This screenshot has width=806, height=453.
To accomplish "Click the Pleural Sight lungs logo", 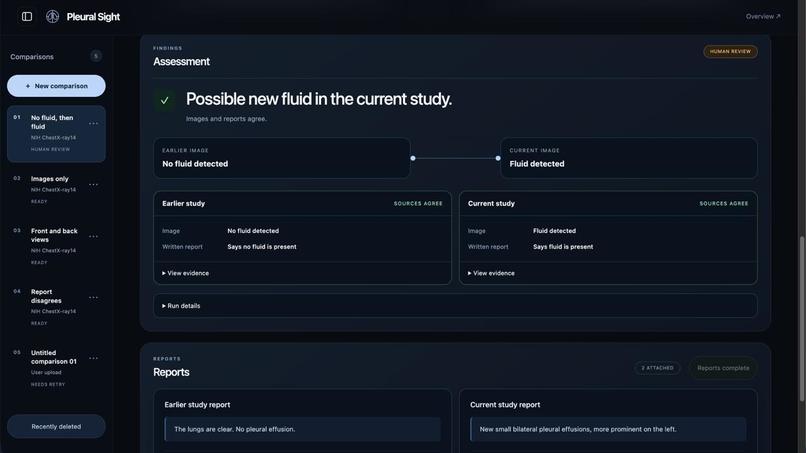I will (x=52, y=16).
